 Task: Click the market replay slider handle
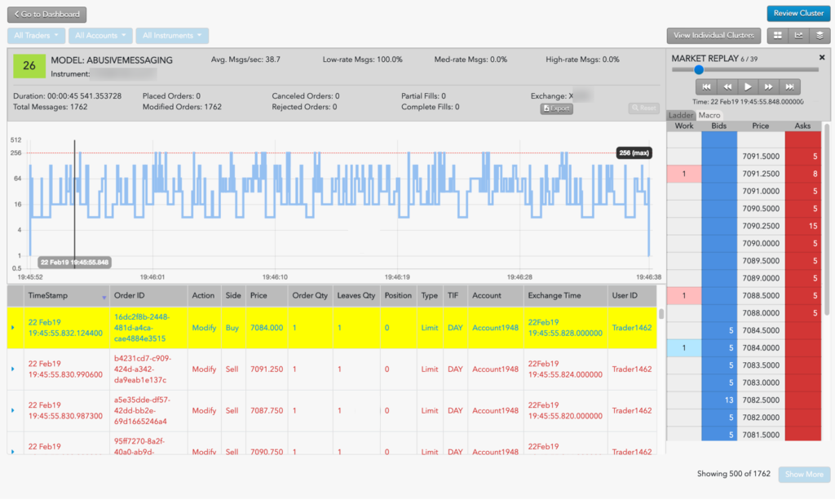pyautogui.click(x=699, y=70)
